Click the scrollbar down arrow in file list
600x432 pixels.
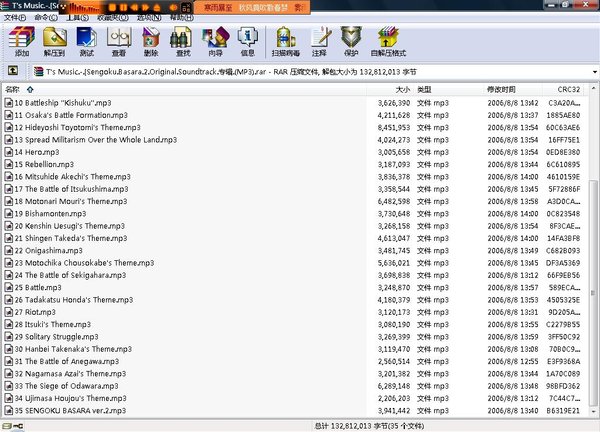[x=593, y=412]
